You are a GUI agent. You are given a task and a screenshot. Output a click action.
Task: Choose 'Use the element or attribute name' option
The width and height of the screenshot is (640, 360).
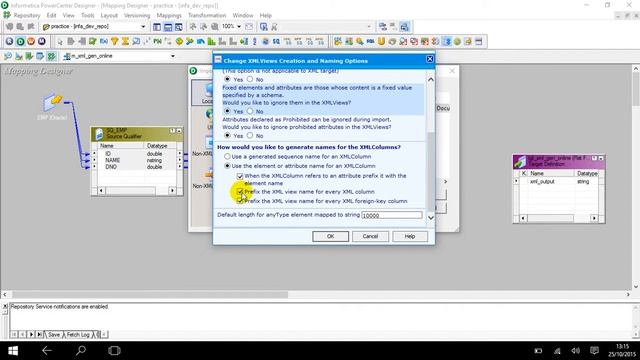point(227,166)
